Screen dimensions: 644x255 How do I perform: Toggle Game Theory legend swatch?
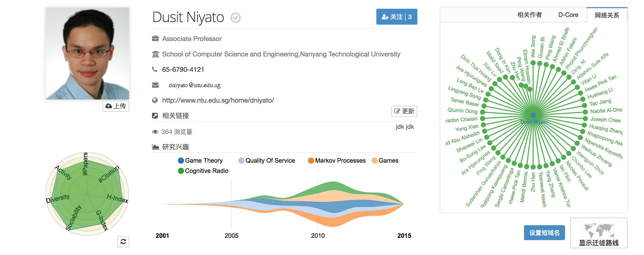point(181,161)
